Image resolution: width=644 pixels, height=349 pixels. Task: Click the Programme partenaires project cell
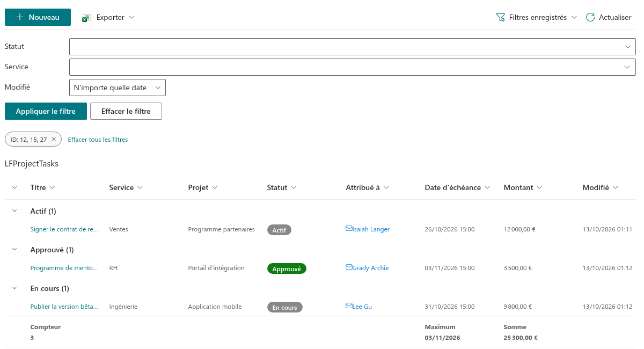click(x=221, y=229)
